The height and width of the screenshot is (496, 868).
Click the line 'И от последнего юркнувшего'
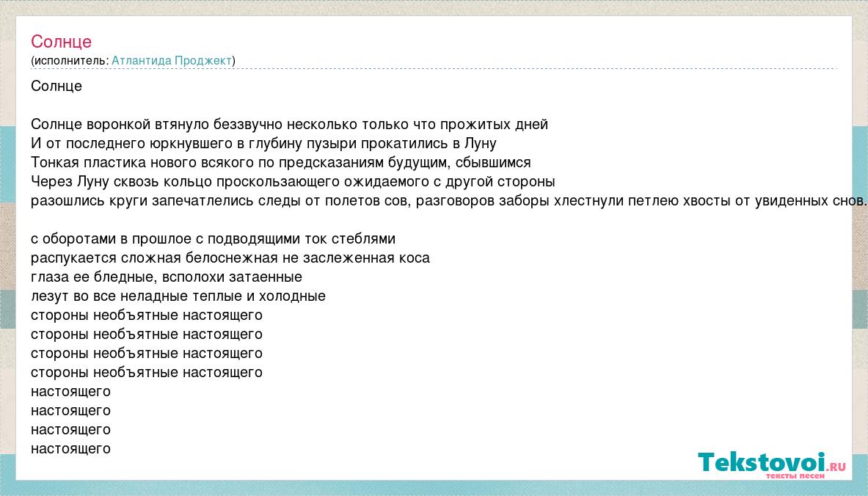263,143
